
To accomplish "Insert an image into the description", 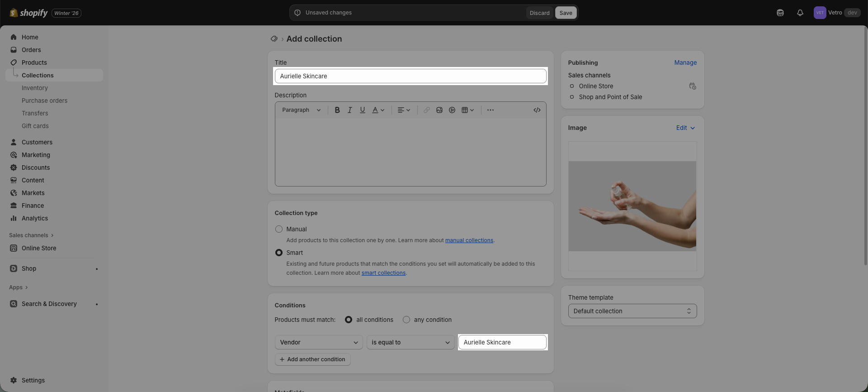I will [439, 110].
